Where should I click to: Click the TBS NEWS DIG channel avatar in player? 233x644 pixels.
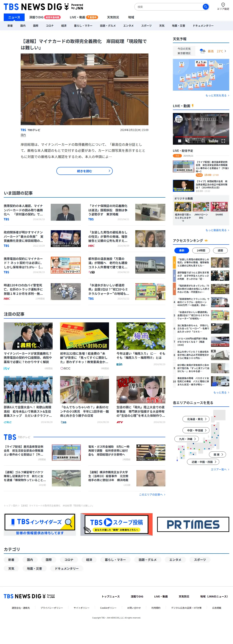coord(179,119)
